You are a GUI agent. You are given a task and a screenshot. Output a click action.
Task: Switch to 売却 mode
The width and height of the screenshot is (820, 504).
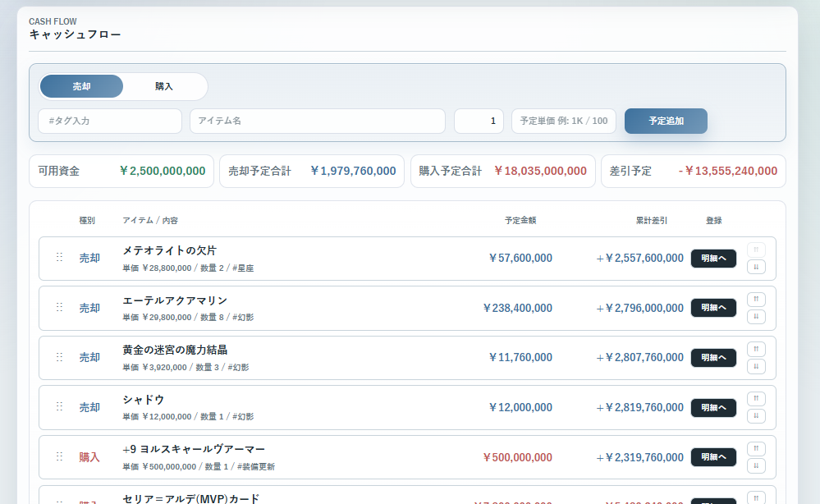point(81,86)
